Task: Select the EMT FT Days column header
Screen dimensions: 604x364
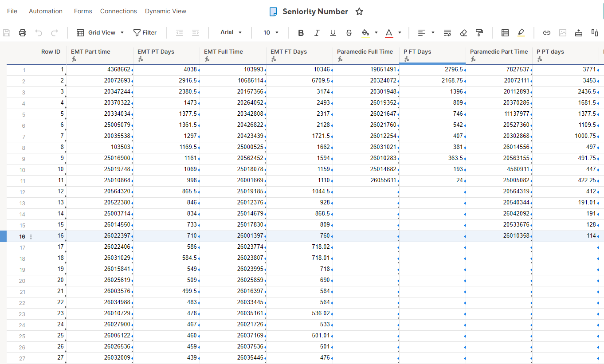Action: coord(300,55)
